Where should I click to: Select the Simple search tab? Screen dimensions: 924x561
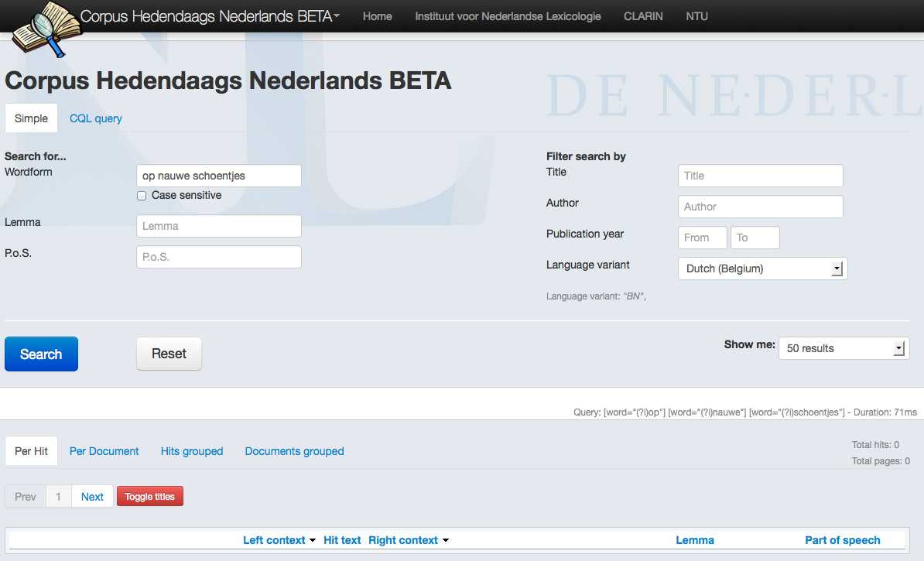(31, 118)
